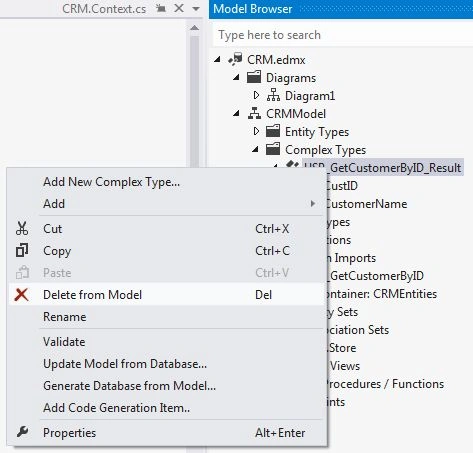Collapse the Complex Types node
The image size is (473, 453).
(x=255, y=150)
